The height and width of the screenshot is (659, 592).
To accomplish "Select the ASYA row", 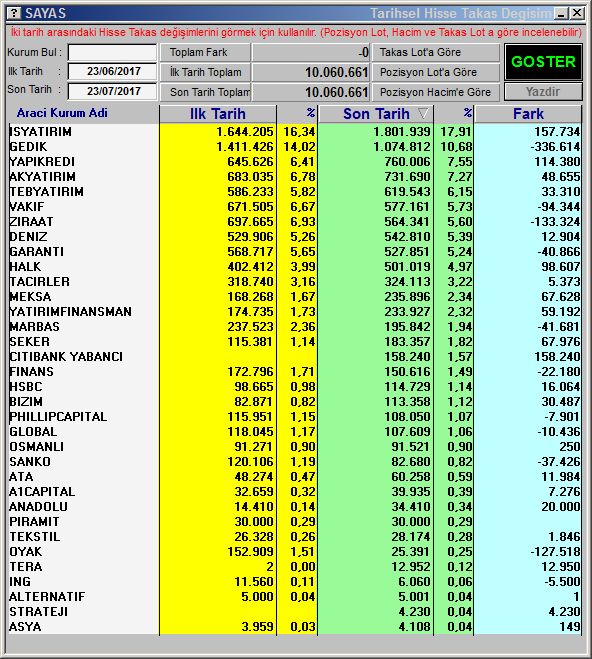I will point(295,627).
